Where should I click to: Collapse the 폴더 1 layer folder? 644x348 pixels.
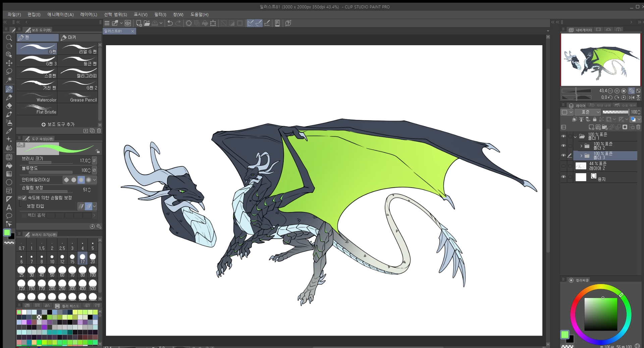pyautogui.click(x=576, y=137)
